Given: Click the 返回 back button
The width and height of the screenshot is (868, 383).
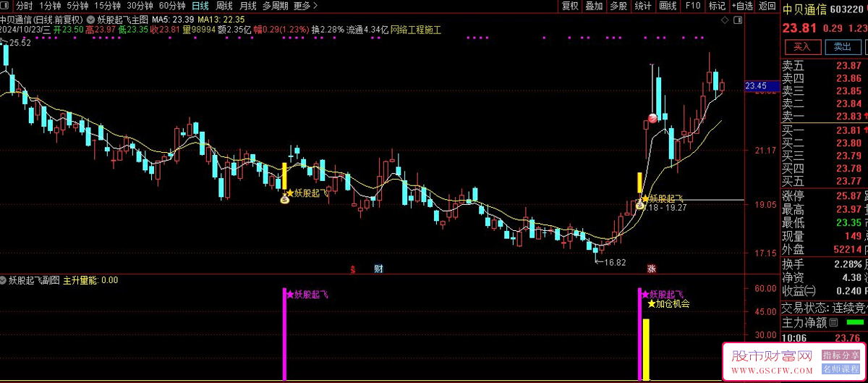Looking at the screenshot, I should coord(767,6).
